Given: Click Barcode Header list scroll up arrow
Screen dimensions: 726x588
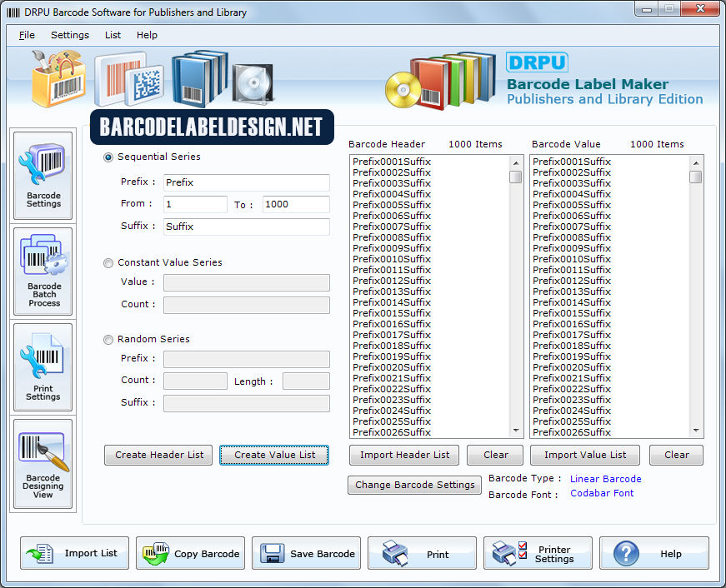Looking at the screenshot, I should pos(516,163).
